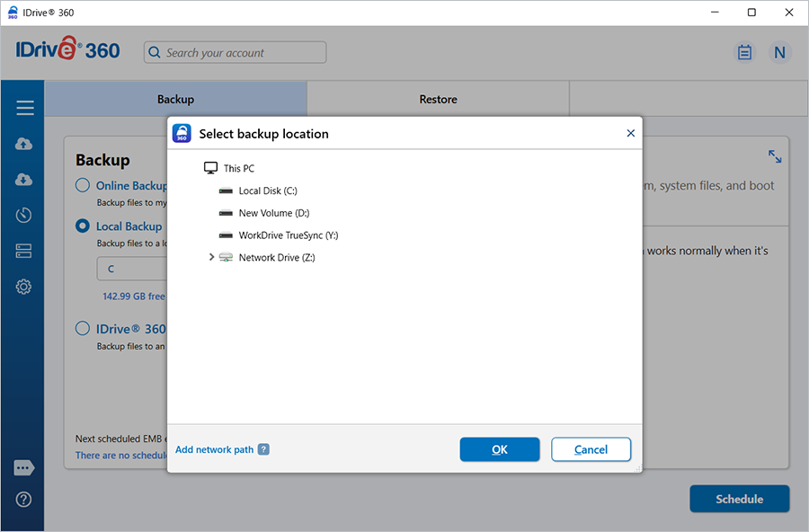809x532 pixels.
Task: Expand the Network Drive (Z:) tree node
Action: tap(211, 257)
